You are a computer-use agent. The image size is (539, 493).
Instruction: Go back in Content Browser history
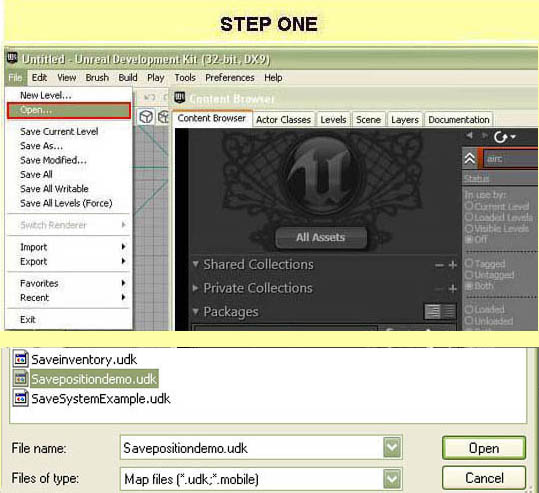(469, 135)
